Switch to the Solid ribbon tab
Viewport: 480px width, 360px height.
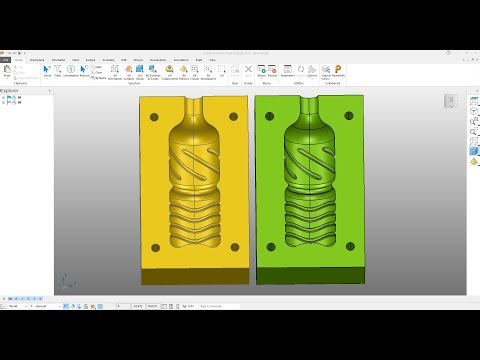pos(76,60)
